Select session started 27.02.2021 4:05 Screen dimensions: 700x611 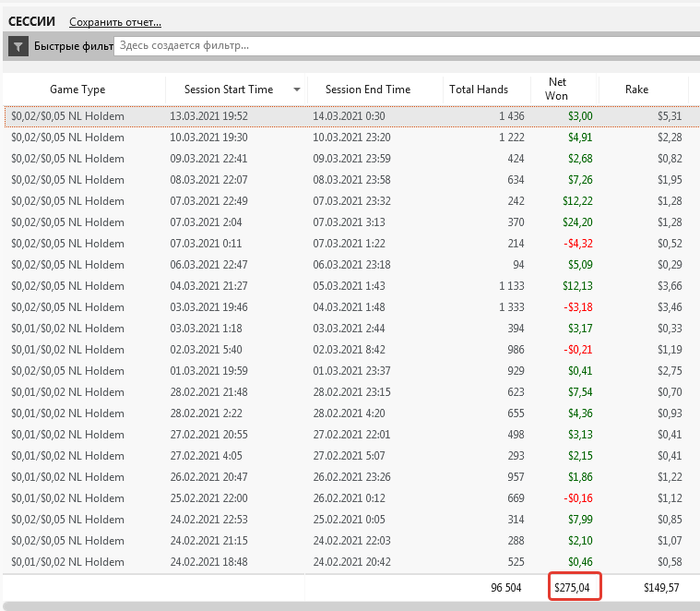click(352, 456)
